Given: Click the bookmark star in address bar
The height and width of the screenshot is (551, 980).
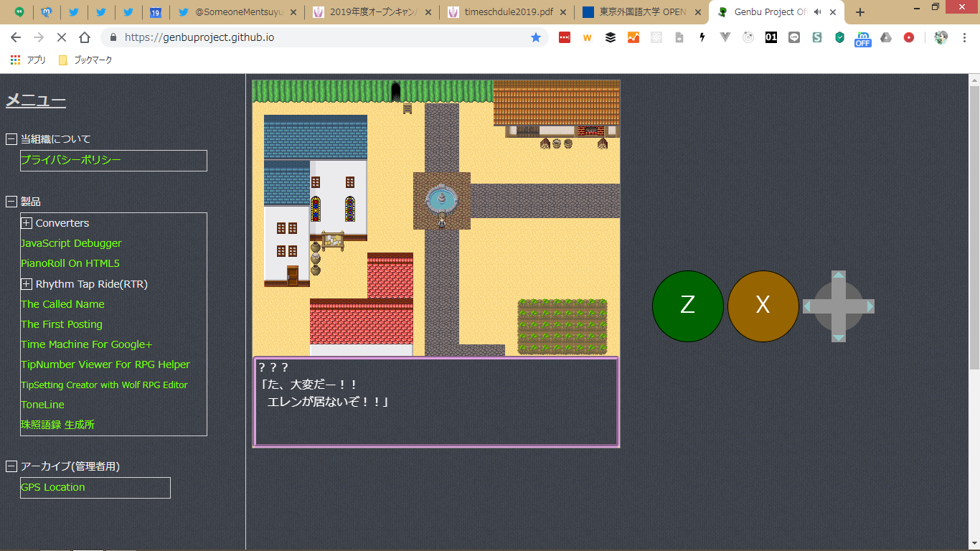Looking at the screenshot, I should coord(535,37).
